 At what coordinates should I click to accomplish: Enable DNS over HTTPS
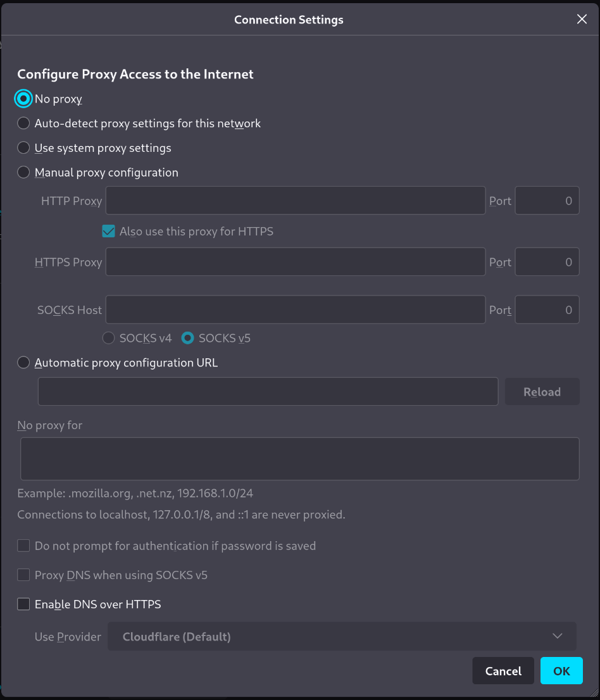tap(23, 604)
